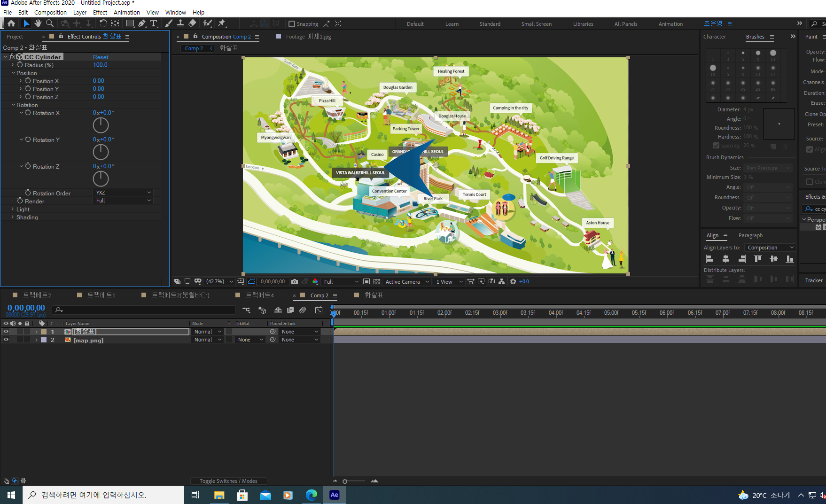Toggle Position X stopwatch
The width and height of the screenshot is (826, 504).
(x=28, y=81)
